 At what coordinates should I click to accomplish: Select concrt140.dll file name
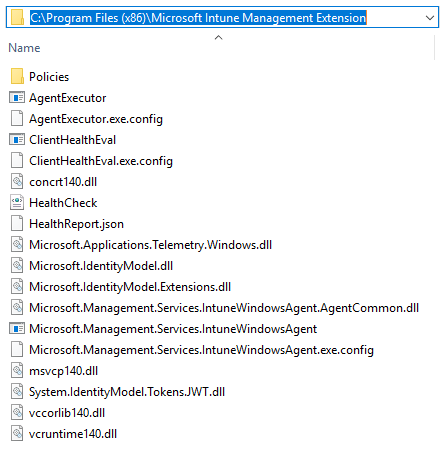(63, 182)
